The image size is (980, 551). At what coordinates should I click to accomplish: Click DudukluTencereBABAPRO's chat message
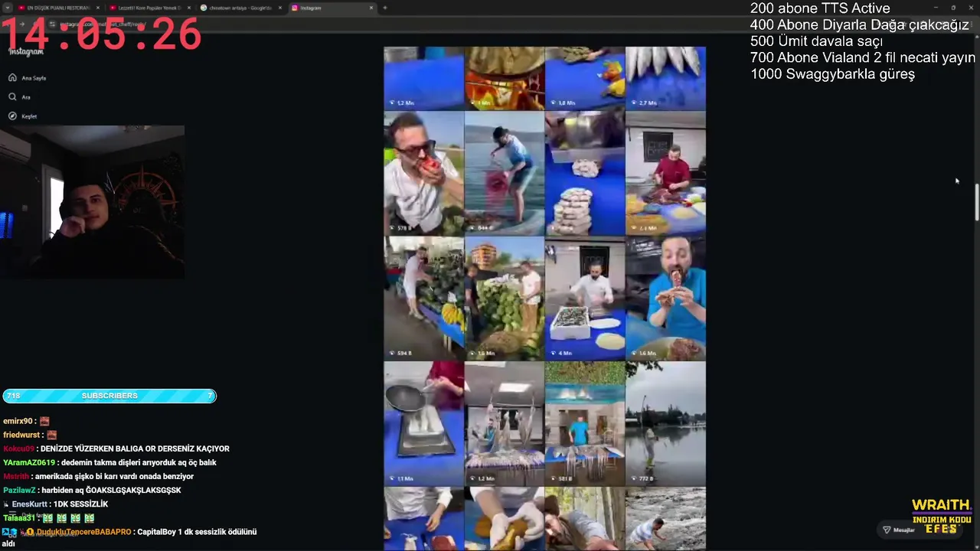pos(130,536)
